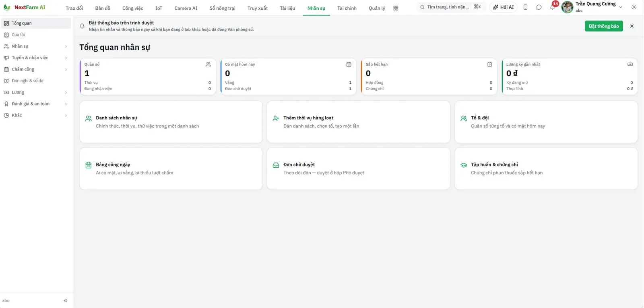Open the Danh sách nhân sự card

tap(171, 122)
